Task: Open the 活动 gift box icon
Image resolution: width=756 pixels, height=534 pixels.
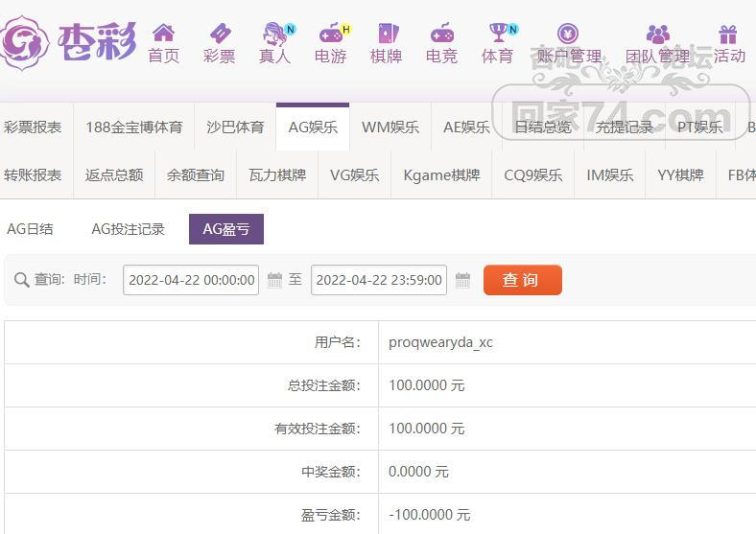Action: pyautogui.click(x=728, y=34)
